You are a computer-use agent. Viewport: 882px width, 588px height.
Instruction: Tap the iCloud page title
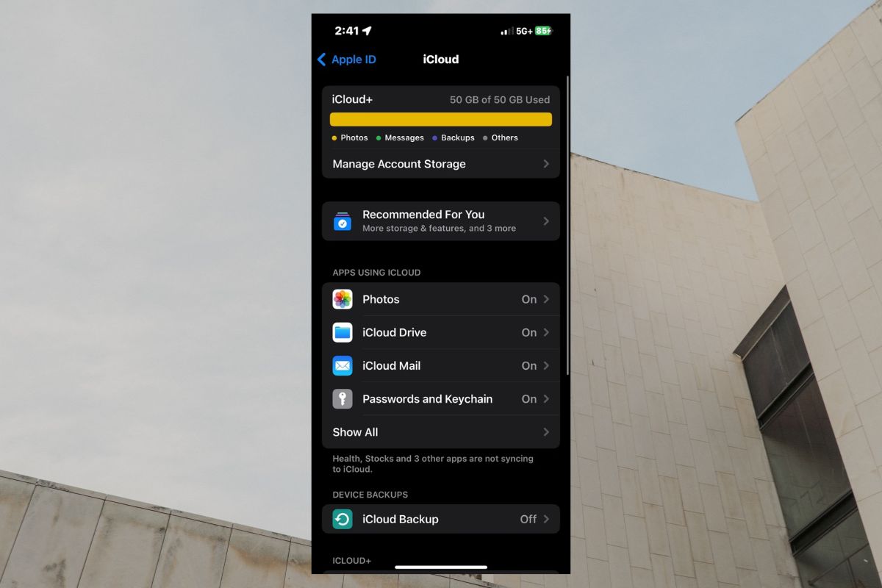(441, 60)
